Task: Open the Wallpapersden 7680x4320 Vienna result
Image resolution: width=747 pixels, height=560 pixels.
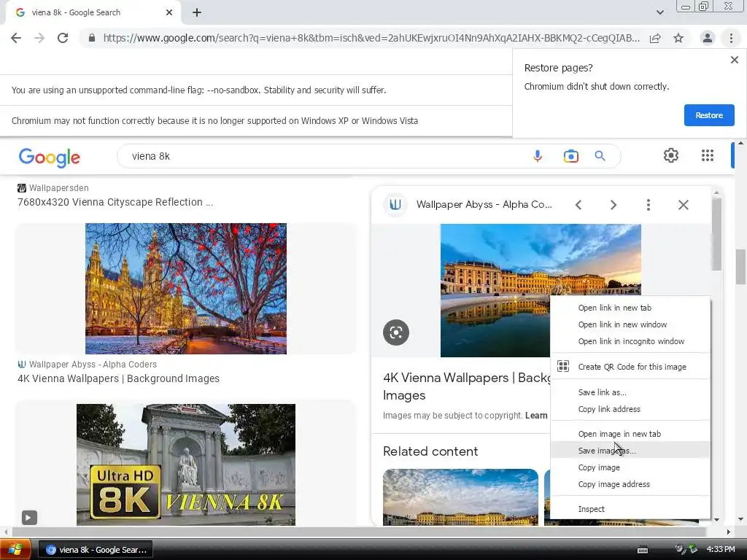Action: [115, 203]
